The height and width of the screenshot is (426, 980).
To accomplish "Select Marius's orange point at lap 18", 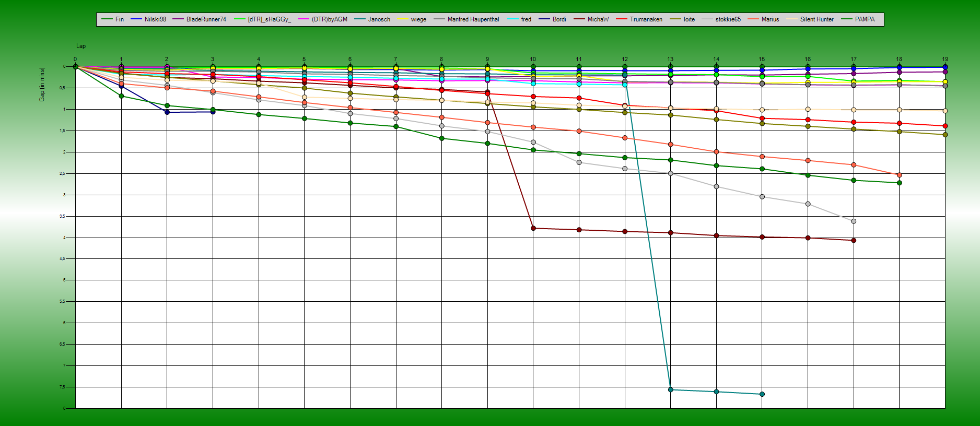I will tap(899, 175).
